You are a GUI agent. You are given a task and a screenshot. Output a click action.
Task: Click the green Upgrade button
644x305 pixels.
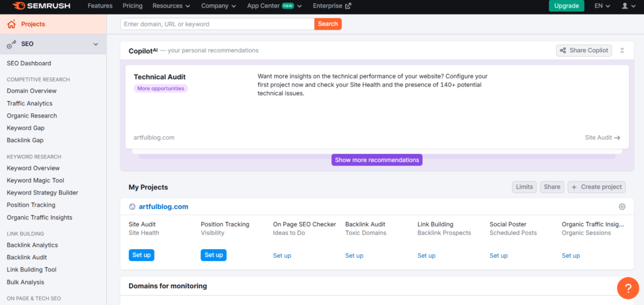coord(567,6)
